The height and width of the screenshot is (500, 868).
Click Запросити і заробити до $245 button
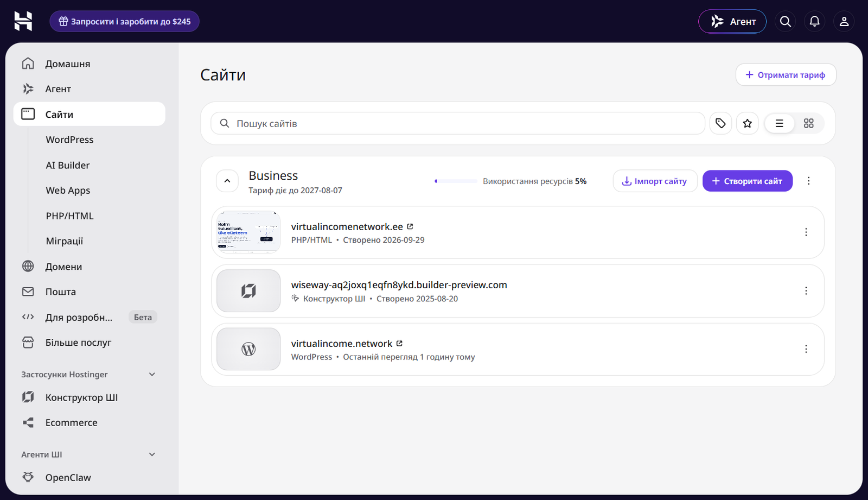pos(124,21)
